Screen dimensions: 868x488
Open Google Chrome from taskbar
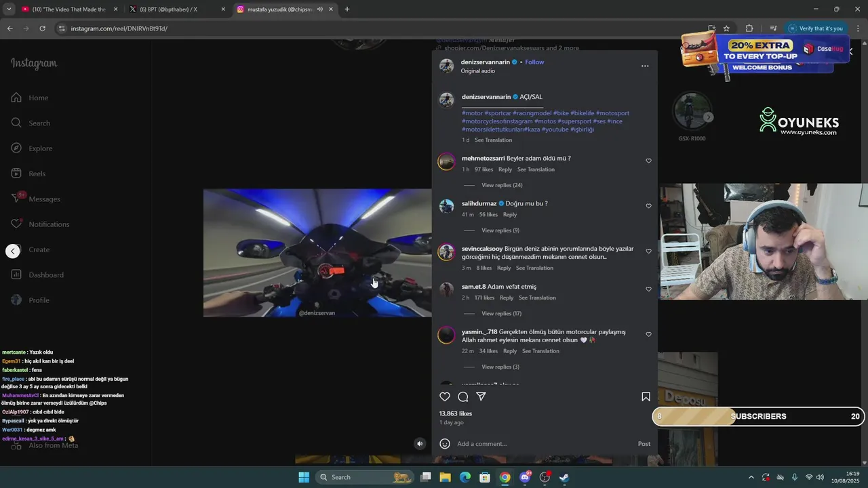coord(505,477)
